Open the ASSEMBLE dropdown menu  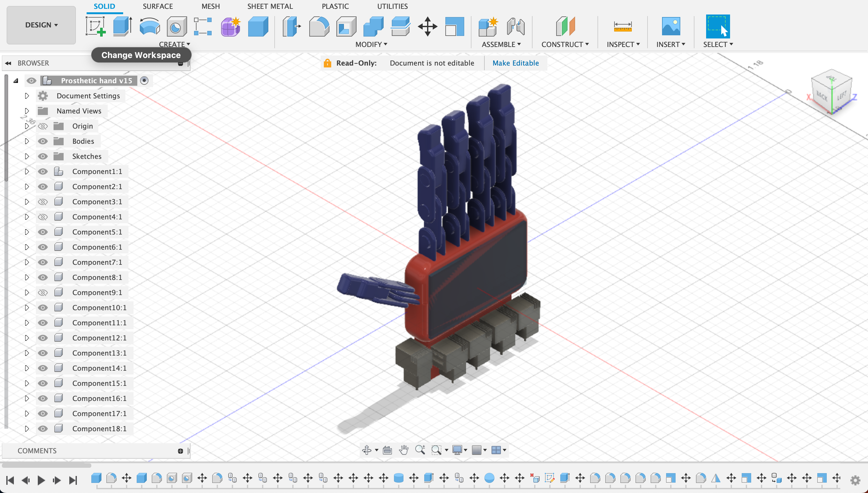[501, 44]
